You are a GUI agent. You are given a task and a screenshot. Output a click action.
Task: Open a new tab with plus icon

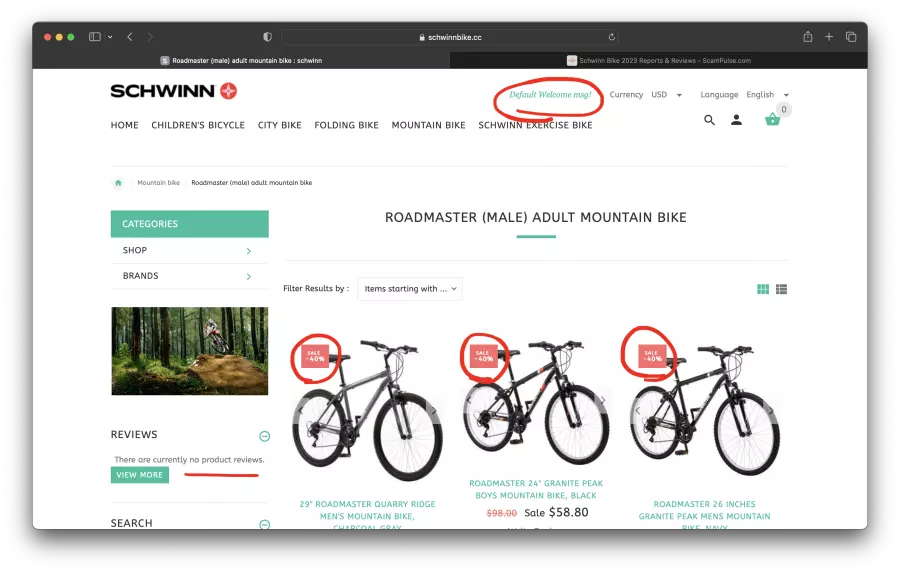click(829, 37)
